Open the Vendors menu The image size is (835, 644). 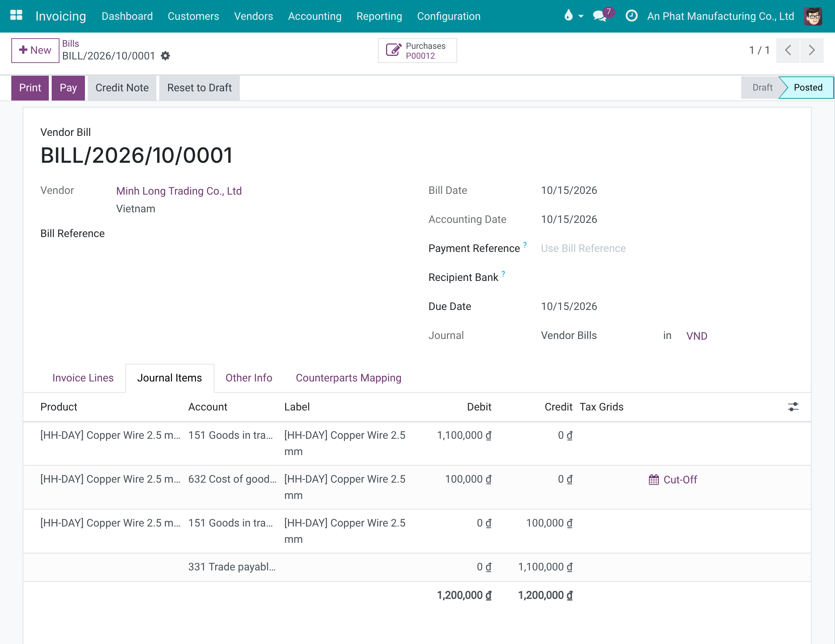(253, 16)
